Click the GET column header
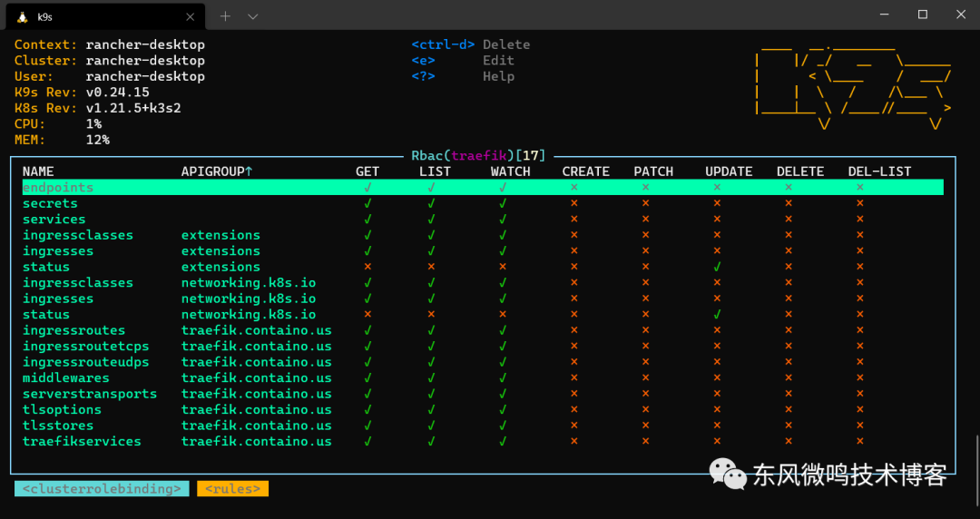 (367, 171)
